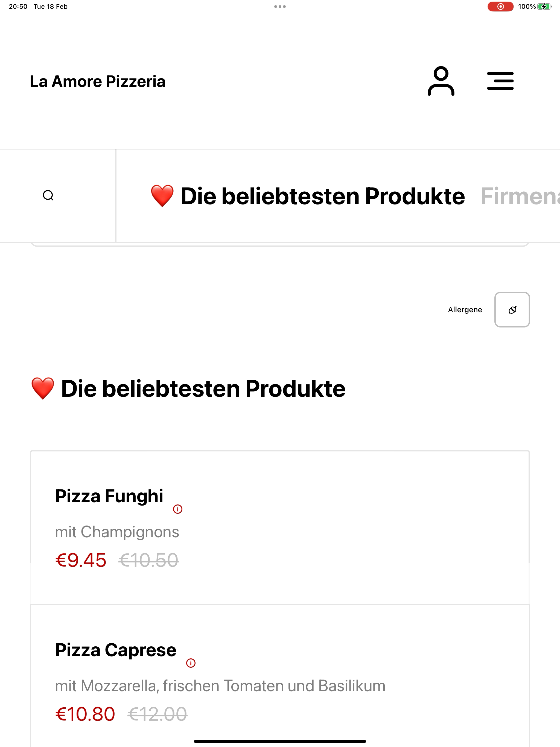The height and width of the screenshot is (747, 560).
Task: Select the Die beliebtesten Produkte category tab
Action: point(307,196)
